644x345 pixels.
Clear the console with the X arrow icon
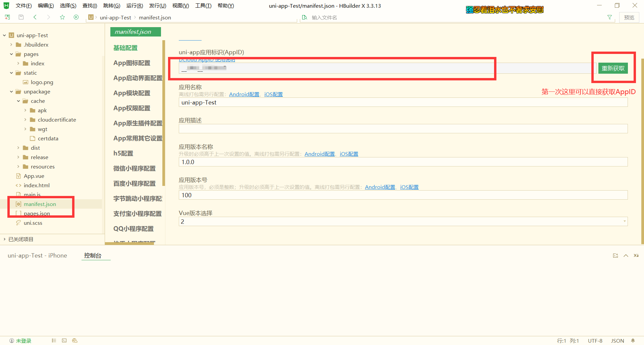pos(636,255)
